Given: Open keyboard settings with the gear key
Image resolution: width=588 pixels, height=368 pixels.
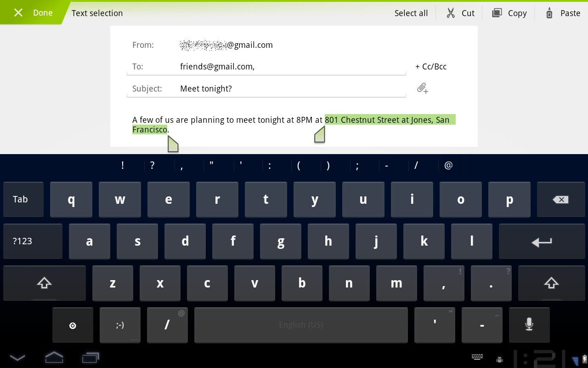Looking at the screenshot, I should (x=73, y=325).
